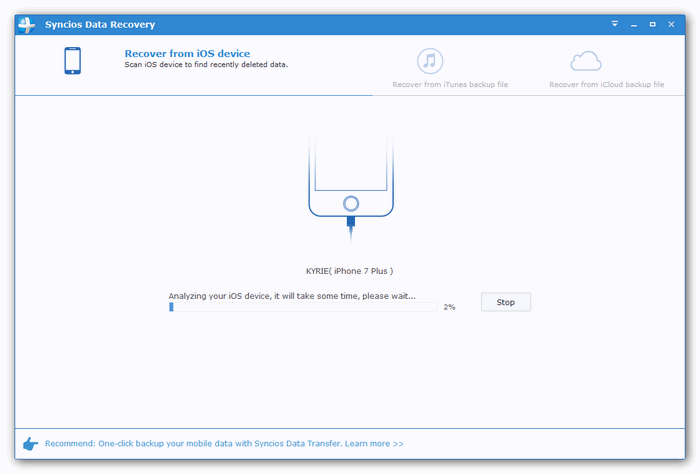Open Recover from iTunes backup file tab

(x=448, y=85)
